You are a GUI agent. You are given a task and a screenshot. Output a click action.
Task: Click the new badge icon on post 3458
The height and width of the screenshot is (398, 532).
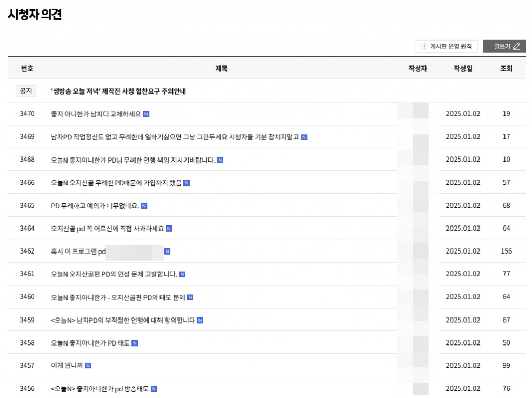pos(135,343)
